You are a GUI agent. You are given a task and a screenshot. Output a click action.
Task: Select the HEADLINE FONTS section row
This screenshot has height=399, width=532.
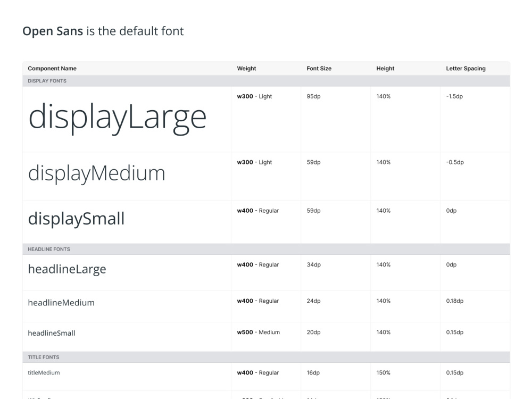pyautogui.click(x=267, y=249)
